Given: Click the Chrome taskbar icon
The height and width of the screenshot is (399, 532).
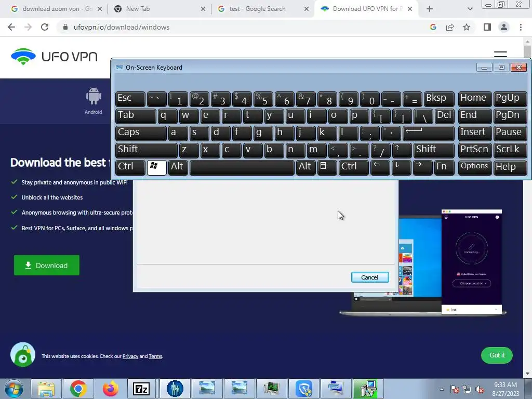Looking at the screenshot, I should click(78, 389).
